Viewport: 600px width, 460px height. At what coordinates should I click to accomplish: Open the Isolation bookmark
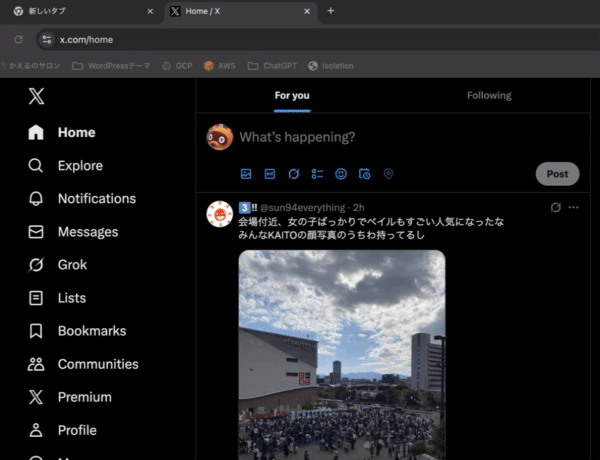(331, 66)
